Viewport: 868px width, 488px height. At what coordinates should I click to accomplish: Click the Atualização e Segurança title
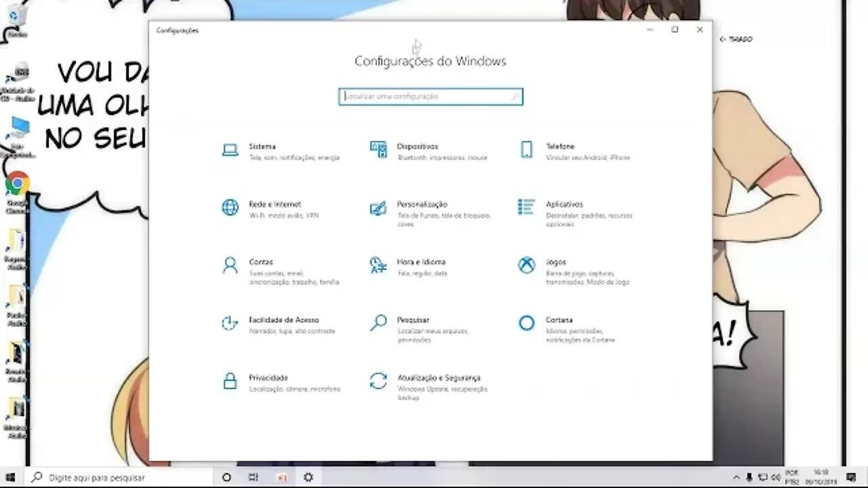(x=439, y=378)
